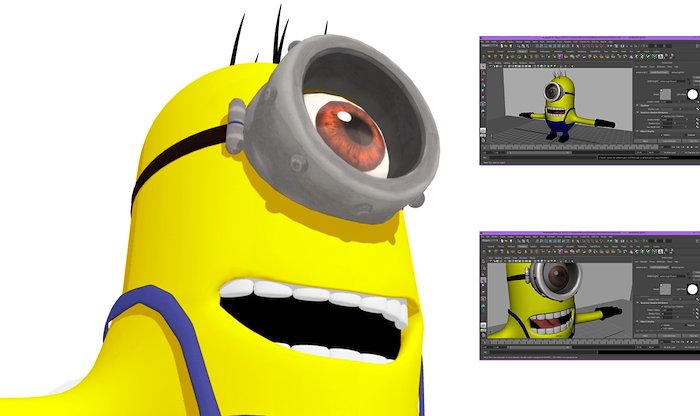Open the upper Maya screenshot with T-pose minion
This screenshot has height=416, width=700.
[x=590, y=100]
